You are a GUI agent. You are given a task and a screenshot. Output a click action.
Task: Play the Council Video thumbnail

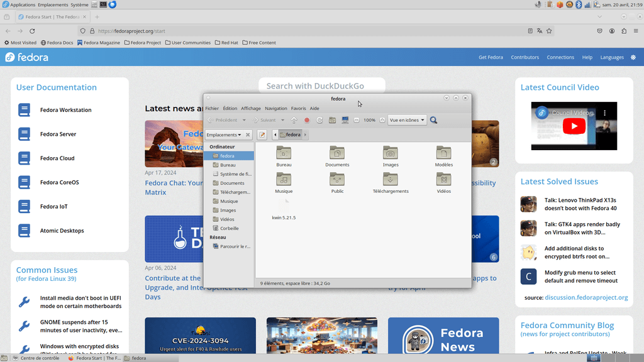tap(574, 126)
